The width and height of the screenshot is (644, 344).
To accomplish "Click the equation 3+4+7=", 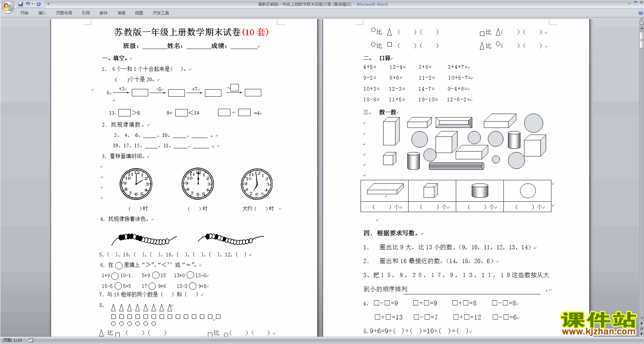I will point(458,67).
